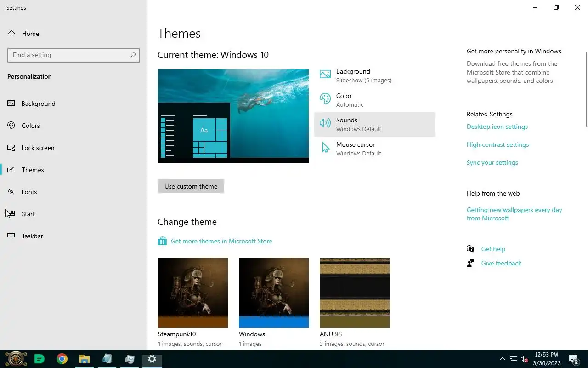Click the Microsoft Store bag icon
The image size is (588, 368).
pos(162,241)
